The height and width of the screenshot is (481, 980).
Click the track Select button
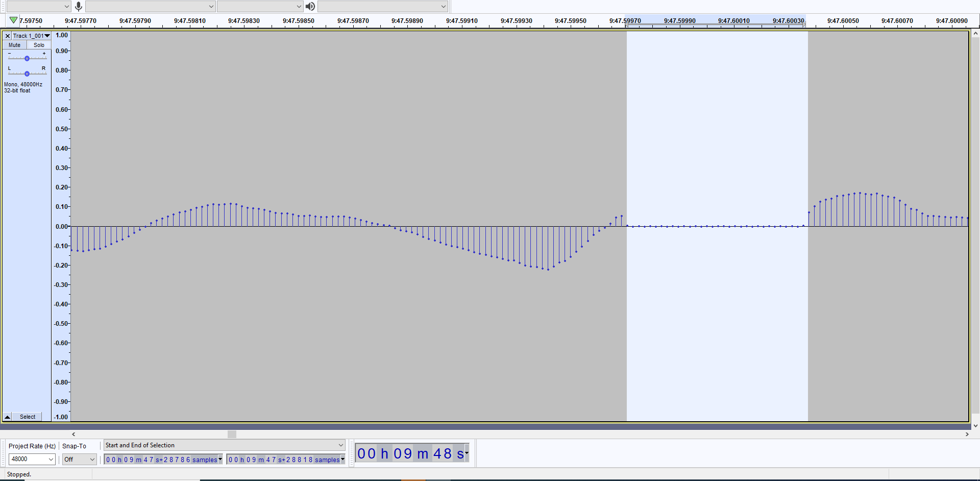point(28,417)
